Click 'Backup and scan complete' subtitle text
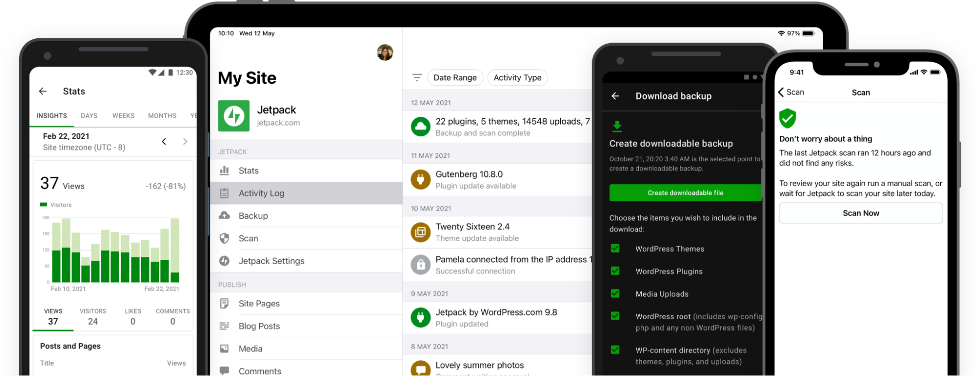 [483, 133]
